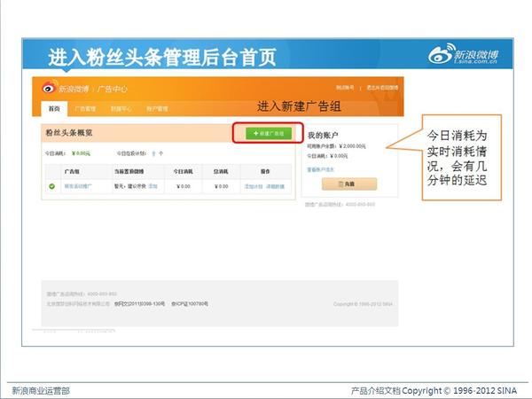Click the 退出 link in the orange header
The width and height of the screenshot is (532, 399).
pyautogui.click(x=382, y=88)
